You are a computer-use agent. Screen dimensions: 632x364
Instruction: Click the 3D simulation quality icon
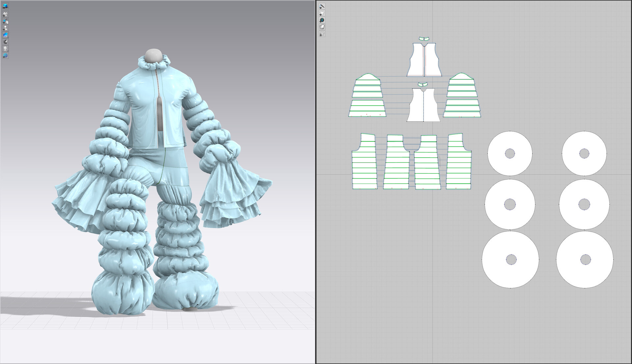5,6
